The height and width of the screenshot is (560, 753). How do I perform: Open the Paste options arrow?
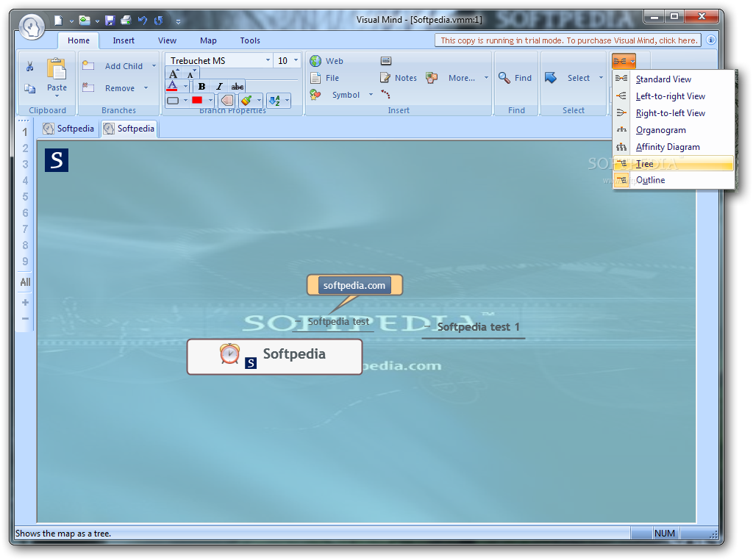(57, 96)
